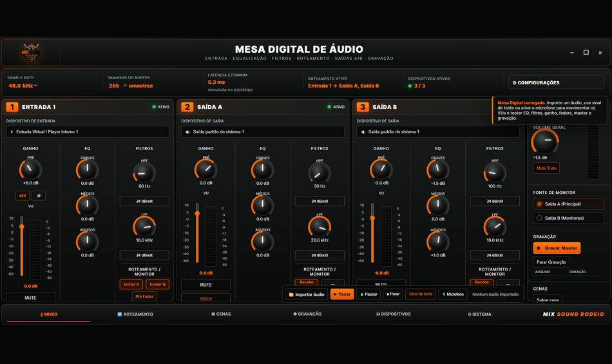Toggle 48V phantom power on Entrada 1

pos(23,196)
